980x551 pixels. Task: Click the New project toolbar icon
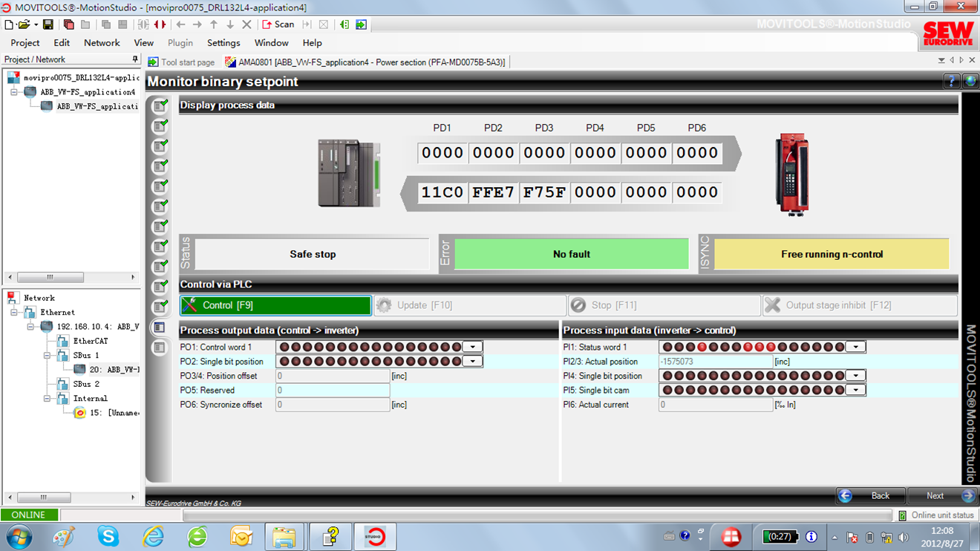coord(9,25)
